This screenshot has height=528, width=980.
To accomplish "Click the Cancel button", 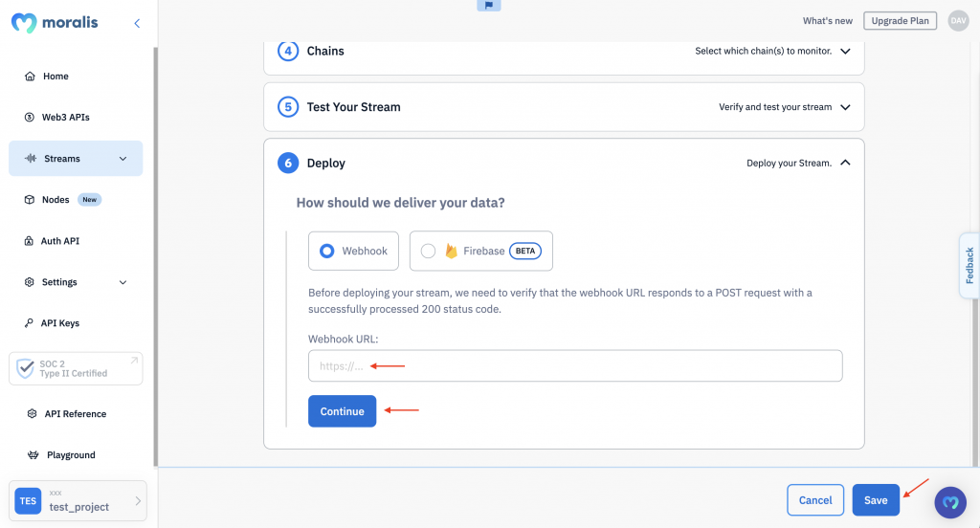I will pyautogui.click(x=815, y=500).
